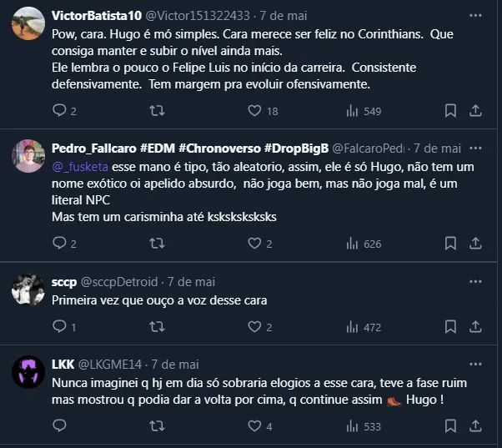Share LKK's tweet

click(476, 426)
